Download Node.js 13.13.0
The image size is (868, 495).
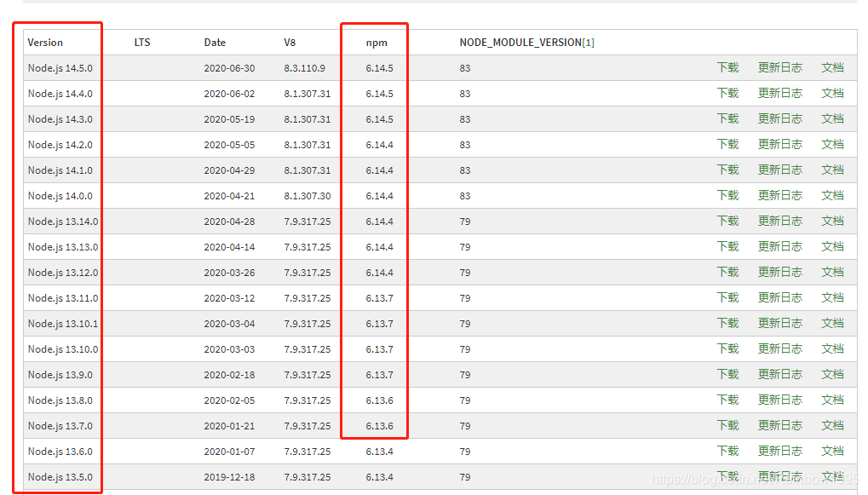tap(728, 247)
